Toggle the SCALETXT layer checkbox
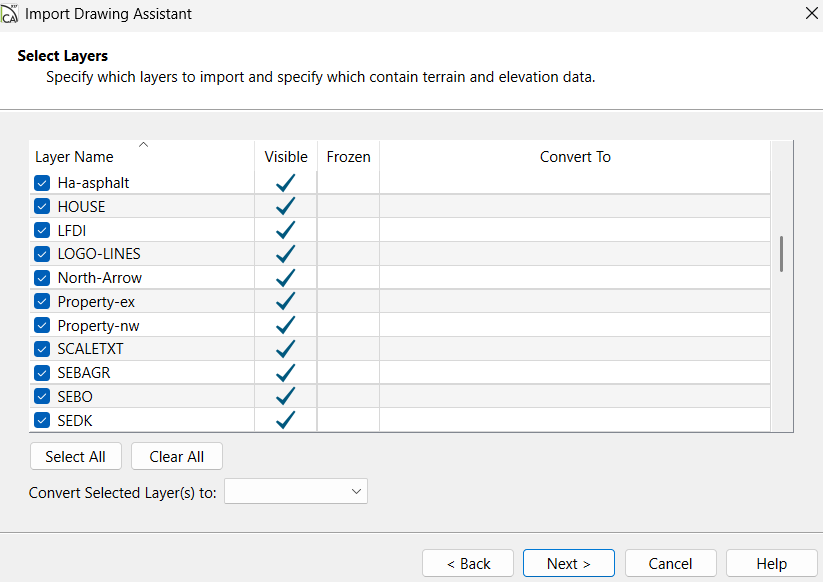Image resolution: width=823 pixels, height=582 pixels. [42, 349]
